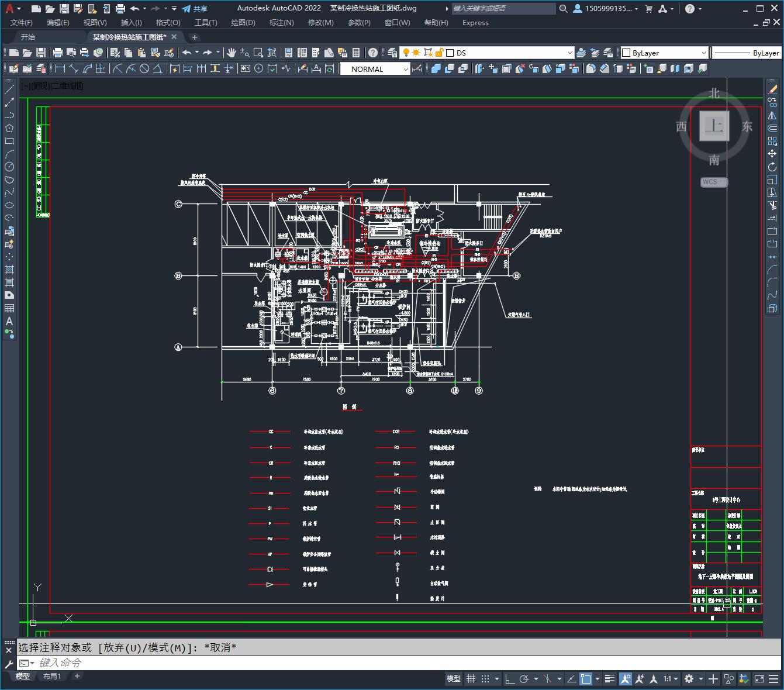Click the Pan hand tool icon

click(232, 53)
